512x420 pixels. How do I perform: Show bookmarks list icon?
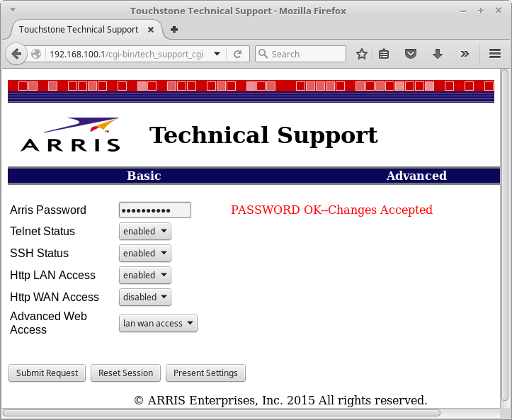click(384, 54)
